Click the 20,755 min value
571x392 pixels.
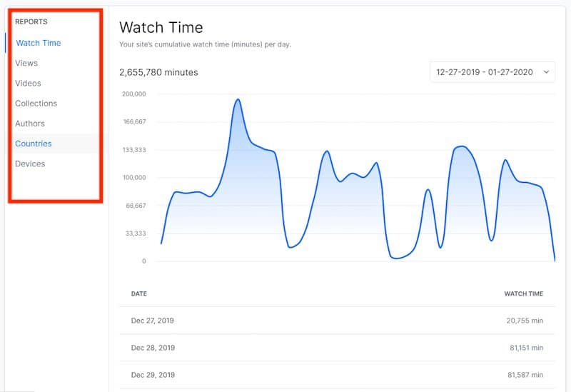[525, 321]
